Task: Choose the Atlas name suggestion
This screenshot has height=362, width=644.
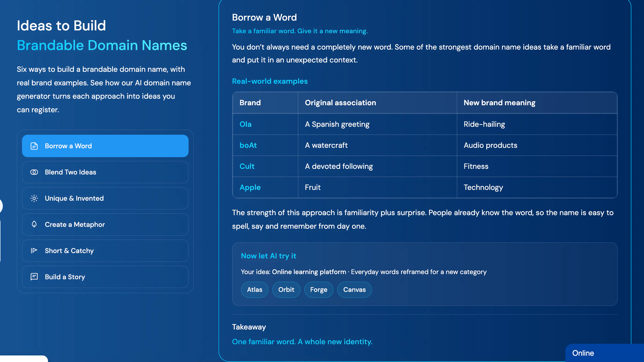Action: pyautogui.click(x=255, y=290)
